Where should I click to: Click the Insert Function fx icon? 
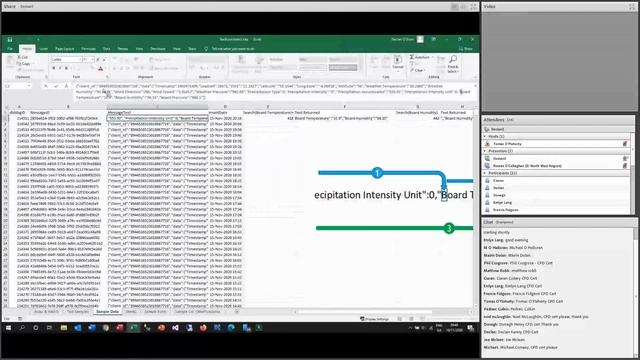[x=66, y=86]
